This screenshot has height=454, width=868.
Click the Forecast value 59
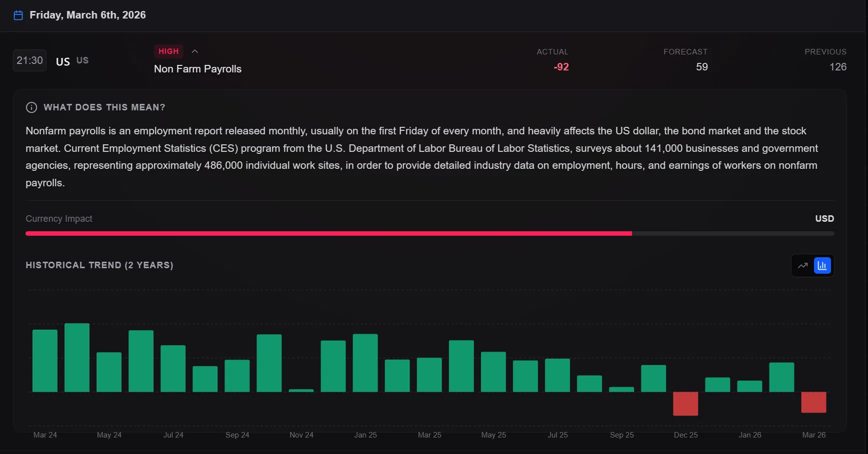point(702,67)
